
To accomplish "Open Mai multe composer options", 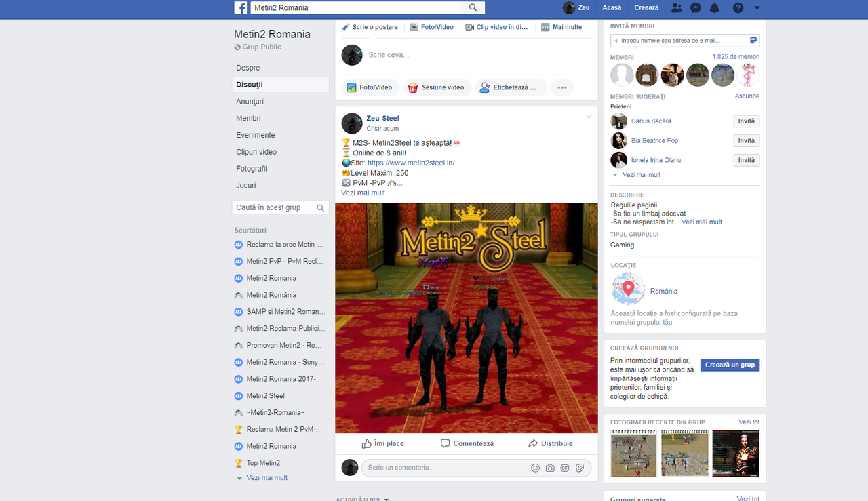I will (561, 27).
